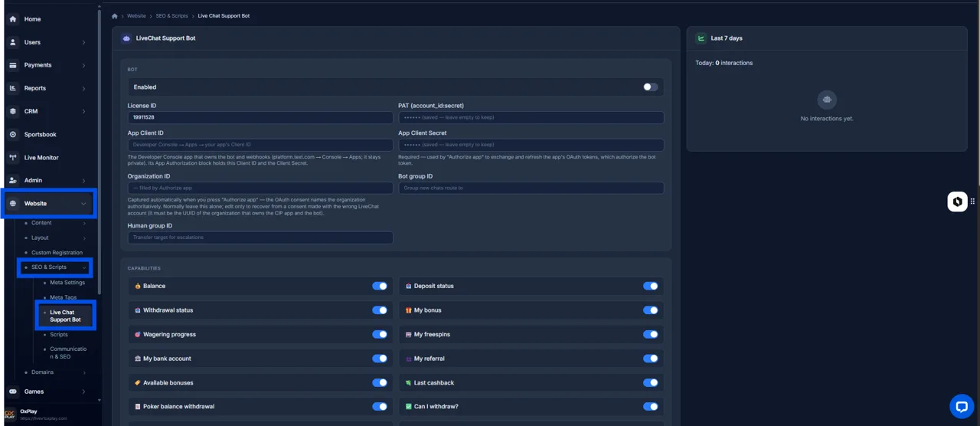Click the chart icon beside Last 7 days
980x426 pixels.
click(x=701, y=38)
